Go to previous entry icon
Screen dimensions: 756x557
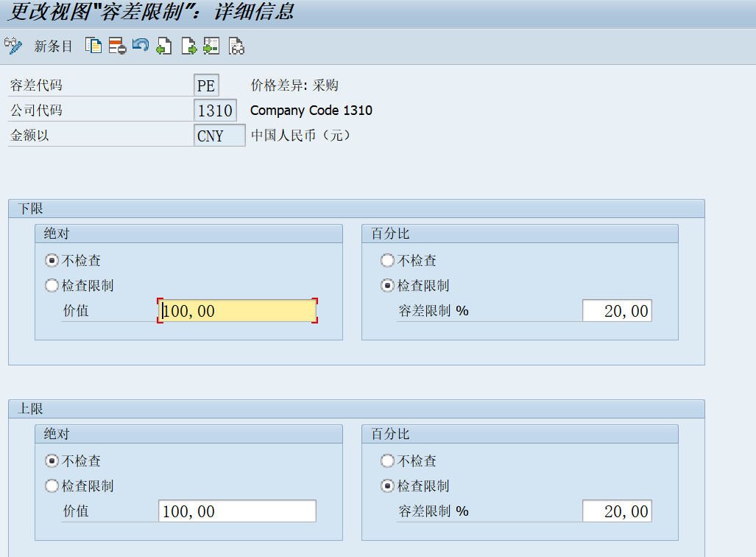click(x=164, y=46)
